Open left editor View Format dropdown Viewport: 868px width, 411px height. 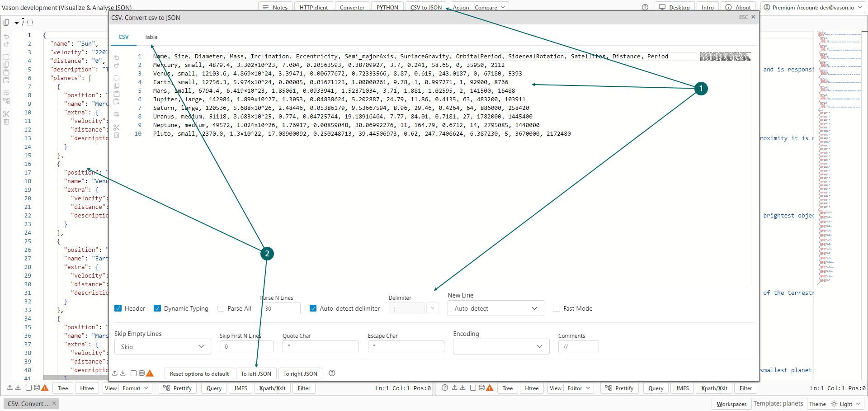pos(127,388)
